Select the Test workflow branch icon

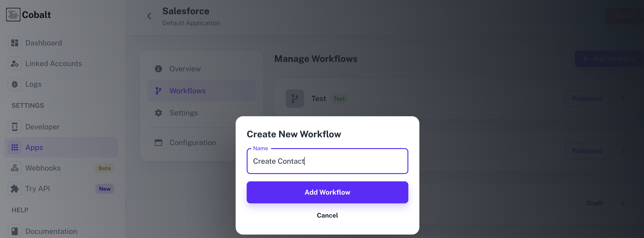click(x=294, y=99)
